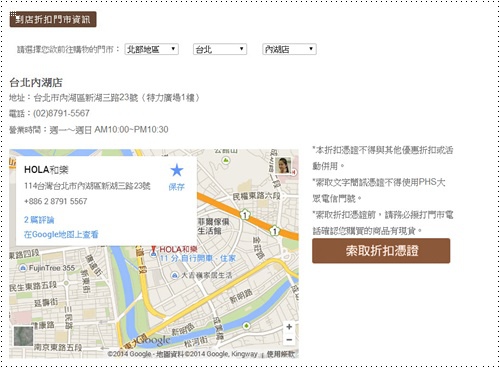
Task: Open the 內湖店 store dropdown
Action: (x=289, y=49)
